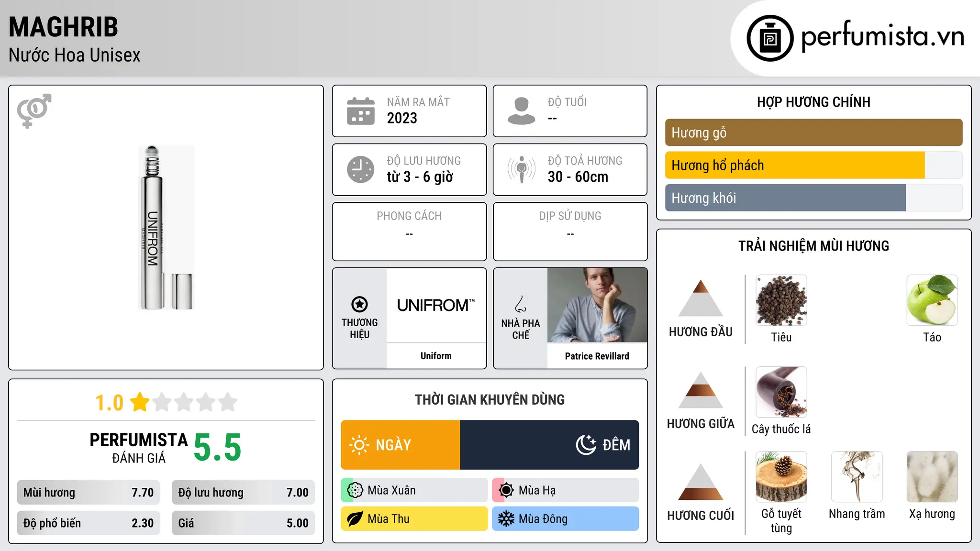The image size is (980, 551).
Task: Click the Độ phổ biến 2.30 score pill
Action: [x=89, y=523]
